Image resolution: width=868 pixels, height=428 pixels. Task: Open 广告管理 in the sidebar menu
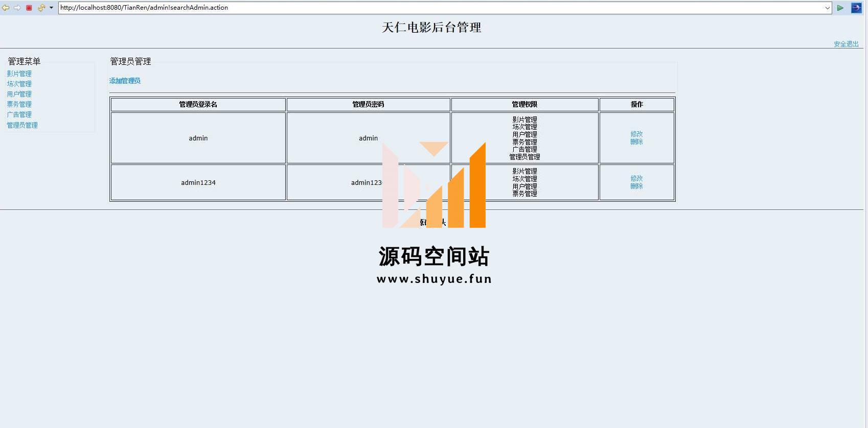pyautogui.click(x=19, y=114)
